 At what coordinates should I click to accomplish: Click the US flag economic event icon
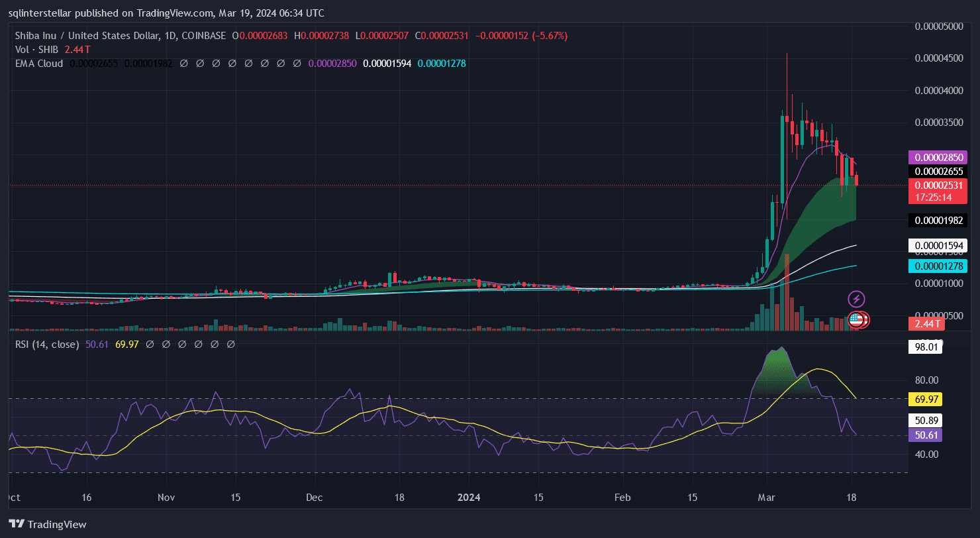click(856, 319)
